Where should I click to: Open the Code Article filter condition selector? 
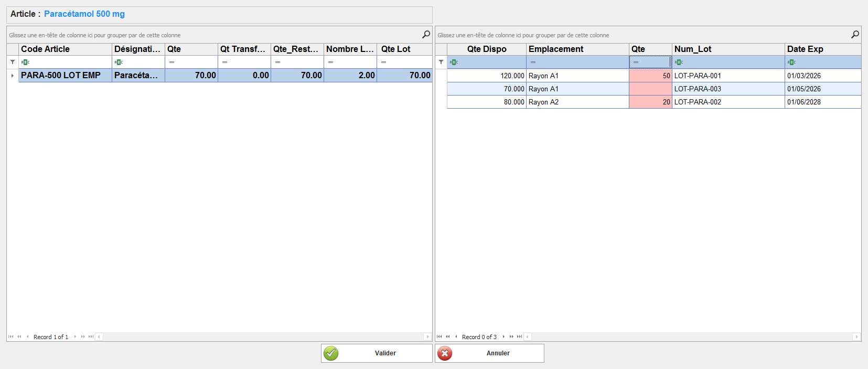click(x=25, y=62)
